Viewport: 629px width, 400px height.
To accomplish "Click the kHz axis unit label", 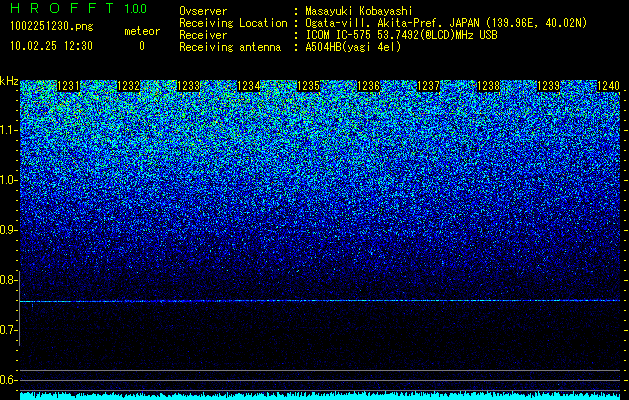I will 9,82.
